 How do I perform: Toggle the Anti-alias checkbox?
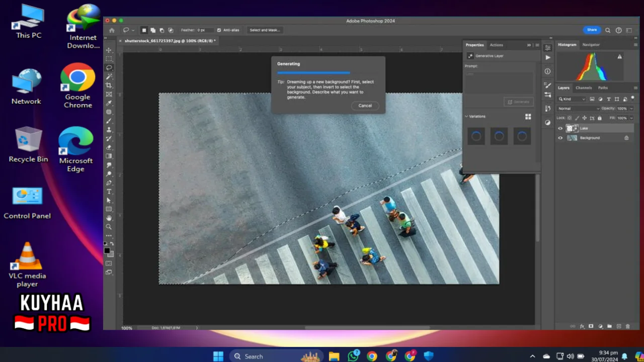219,30
